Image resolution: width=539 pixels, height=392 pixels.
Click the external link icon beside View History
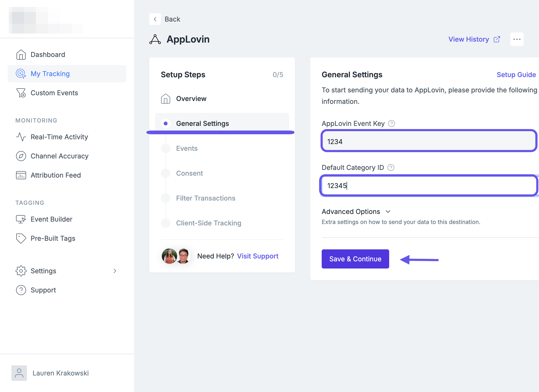tap(497, 39)
